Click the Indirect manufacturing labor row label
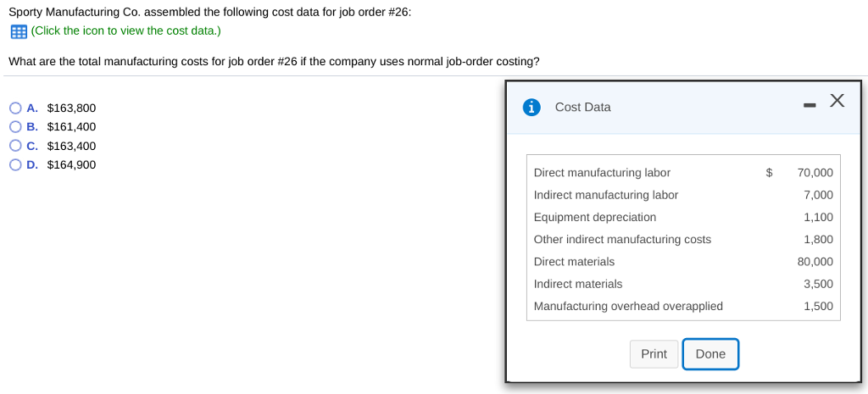The width and height of the screenshot is (868, 394). click(x=605, y=195)
